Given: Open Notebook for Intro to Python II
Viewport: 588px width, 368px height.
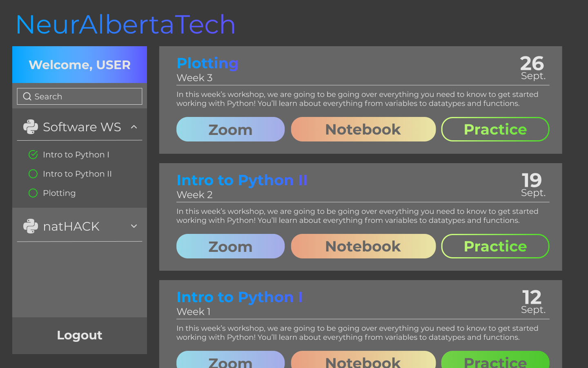Looking at the screenshot, I should point(363,246).
